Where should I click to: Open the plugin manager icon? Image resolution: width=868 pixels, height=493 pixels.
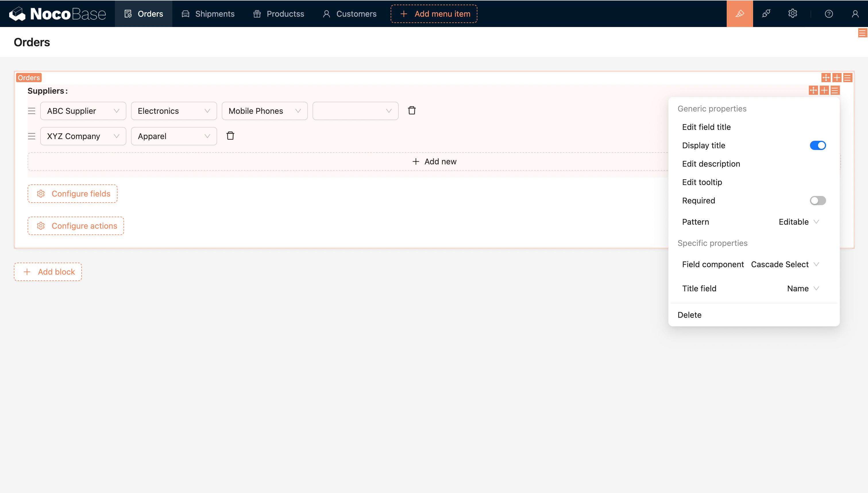click(766, 14)
